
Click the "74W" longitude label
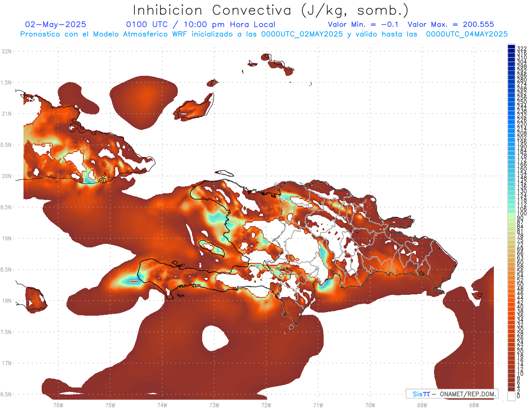click(x=162, y=405)
